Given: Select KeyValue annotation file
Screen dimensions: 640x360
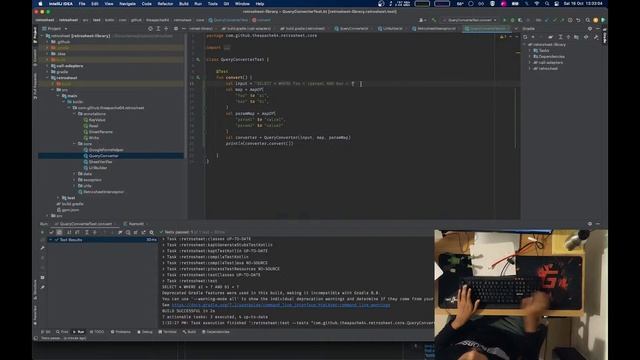Looking at the screenshot, I should pos(97,120).
